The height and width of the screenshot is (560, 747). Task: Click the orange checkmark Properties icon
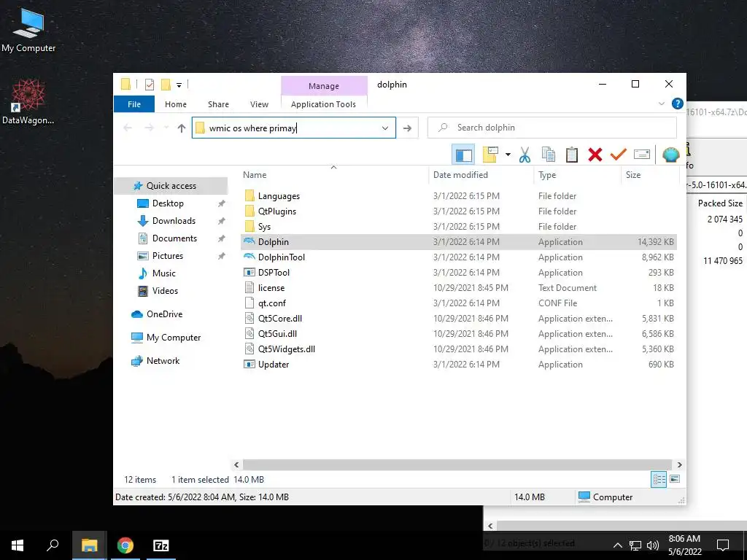pyautogui.click(x=619, y=155)
